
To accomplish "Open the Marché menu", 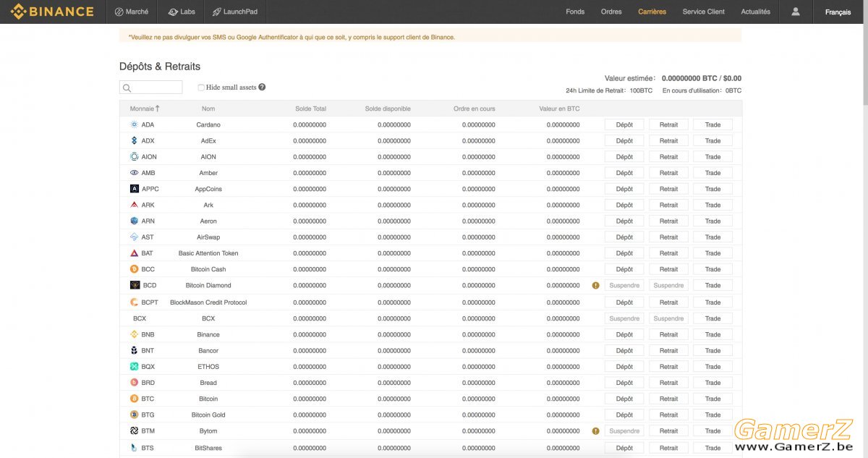I will (131, 12).
